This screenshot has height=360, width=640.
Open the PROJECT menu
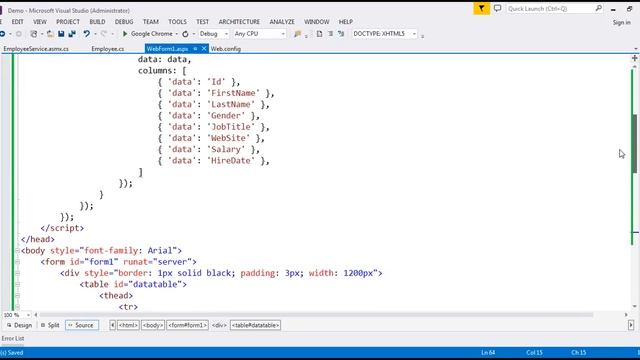pyautogui.click(x=68, y=22)
